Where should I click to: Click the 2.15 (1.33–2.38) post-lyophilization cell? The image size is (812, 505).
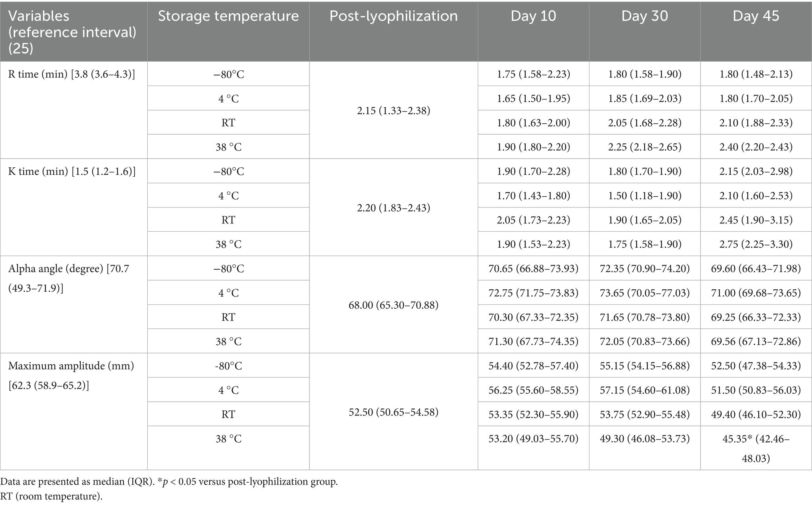393,110
